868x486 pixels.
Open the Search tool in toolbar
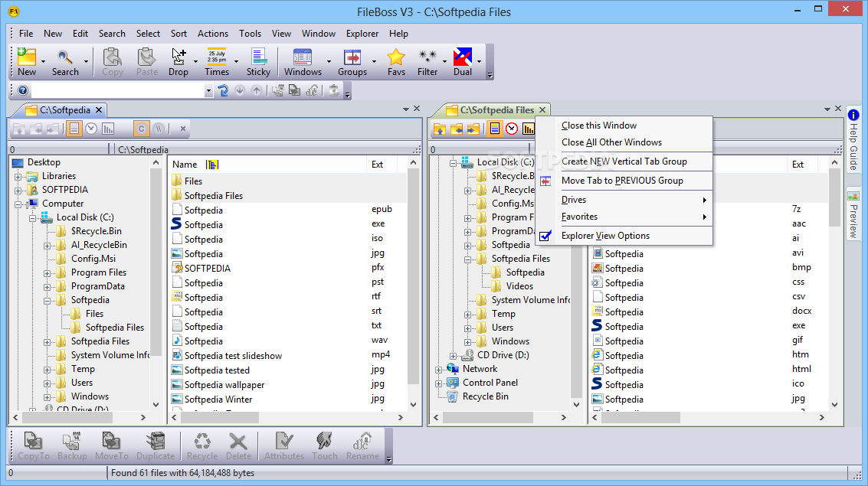click(65, 62)
